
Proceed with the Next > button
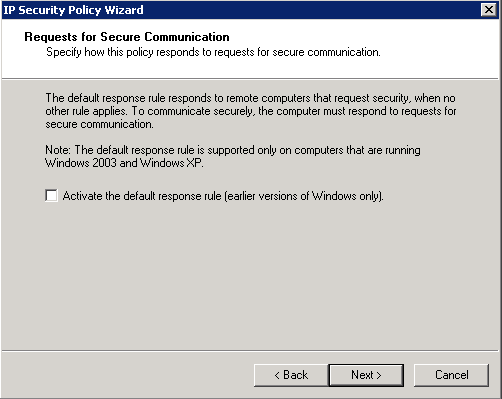pos(366,375)
